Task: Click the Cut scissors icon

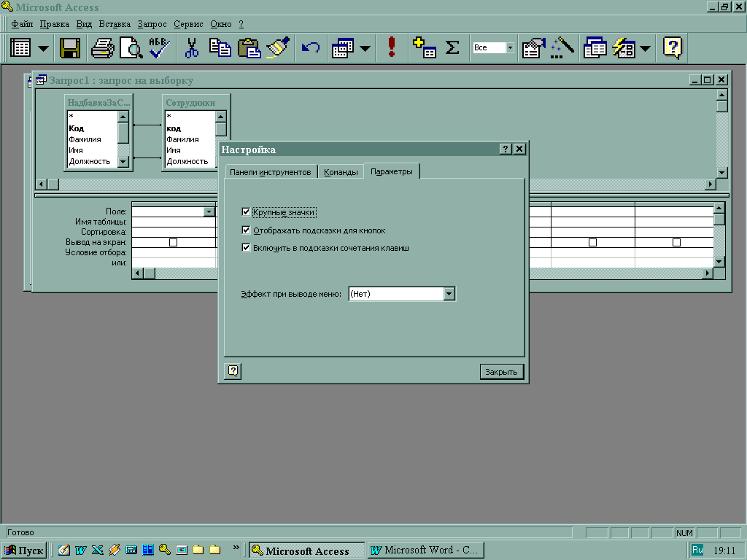Action: (191, 49)
